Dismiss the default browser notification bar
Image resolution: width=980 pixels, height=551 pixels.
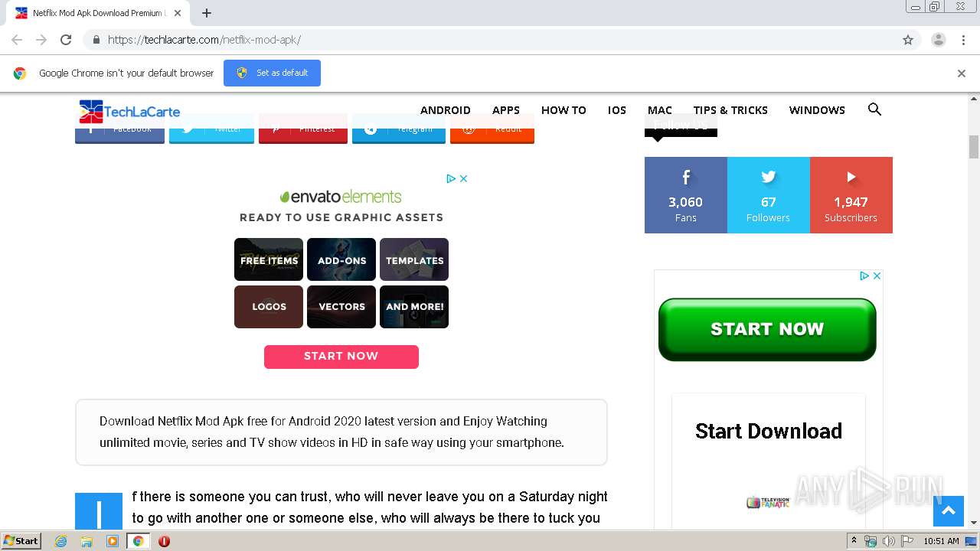pos(962,73)
